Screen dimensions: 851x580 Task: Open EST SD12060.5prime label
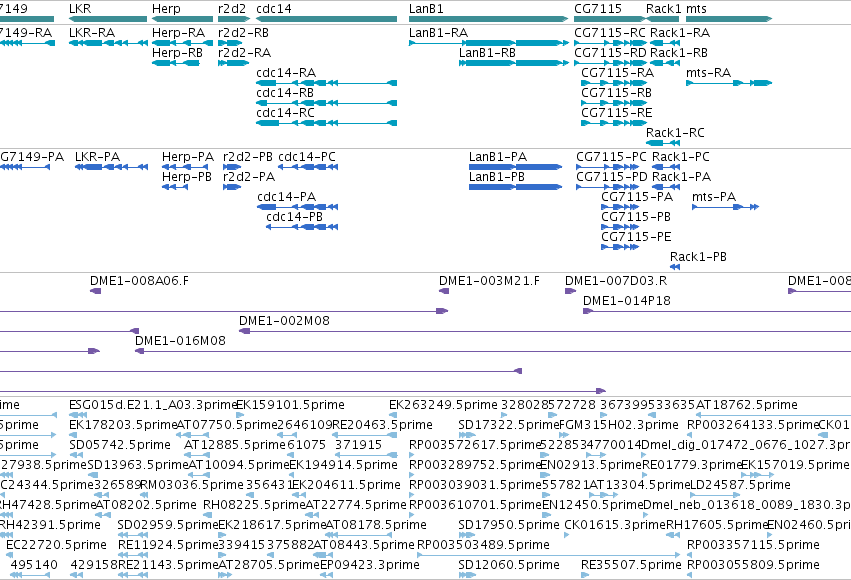(509, 565)
